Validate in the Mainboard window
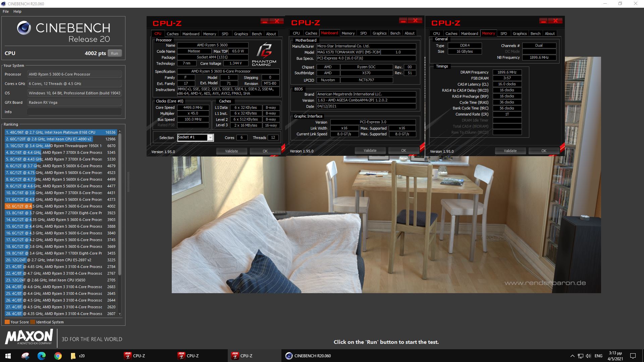Viewport: 644px width, 362px height. tap(370, 150)
